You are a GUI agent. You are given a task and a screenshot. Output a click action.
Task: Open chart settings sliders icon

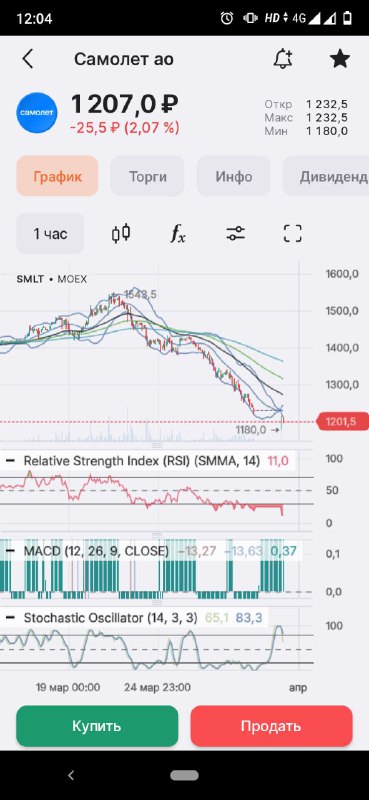point(236,234)
